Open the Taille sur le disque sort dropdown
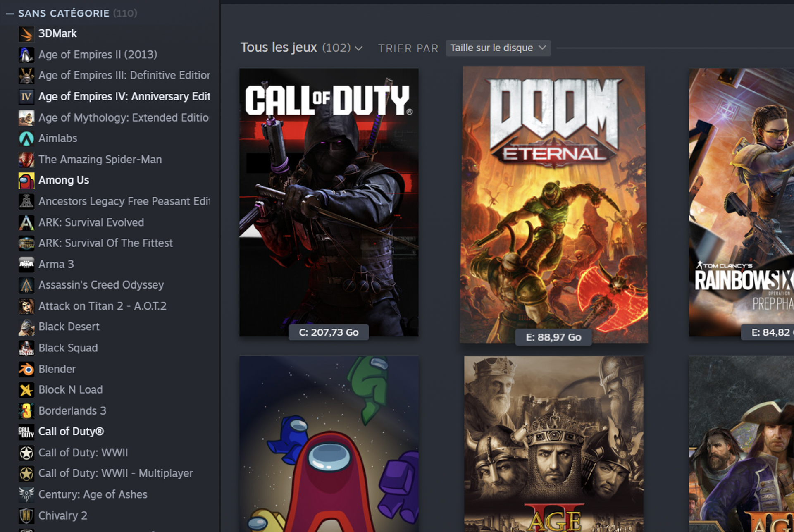Image resolution: width=794 pixels, height=532 pixels. coord(498,48)
